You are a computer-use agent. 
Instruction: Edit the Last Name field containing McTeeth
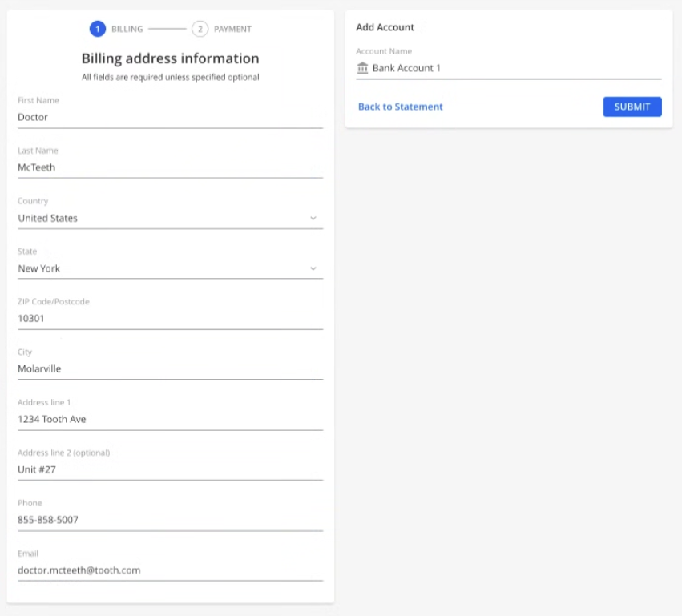(170, 167)
